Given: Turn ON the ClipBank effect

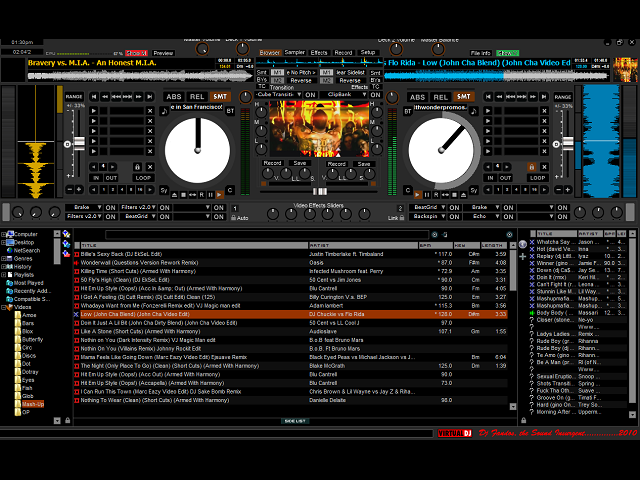Looking at the screenshot, I should pos(375,95).
